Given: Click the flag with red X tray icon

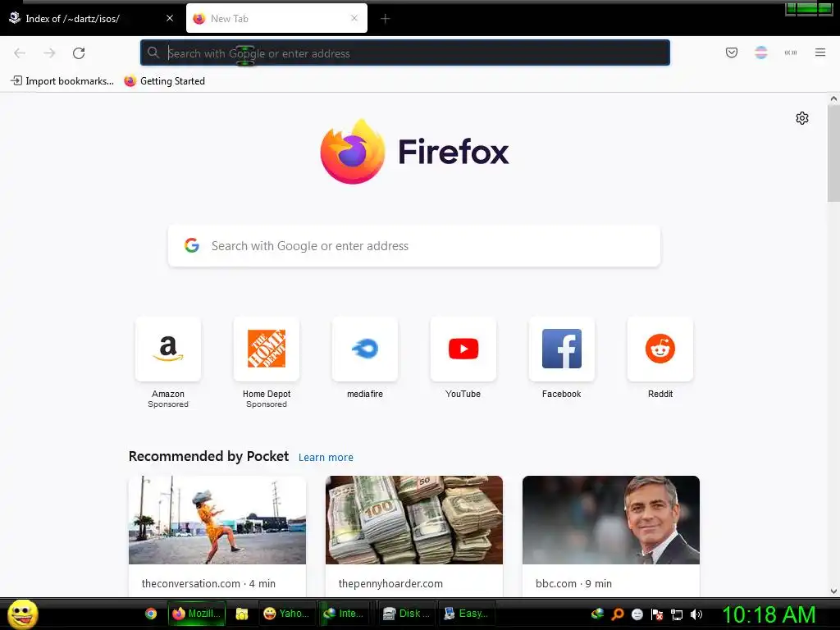Looking at the screenshot, I should coord(657,614).
